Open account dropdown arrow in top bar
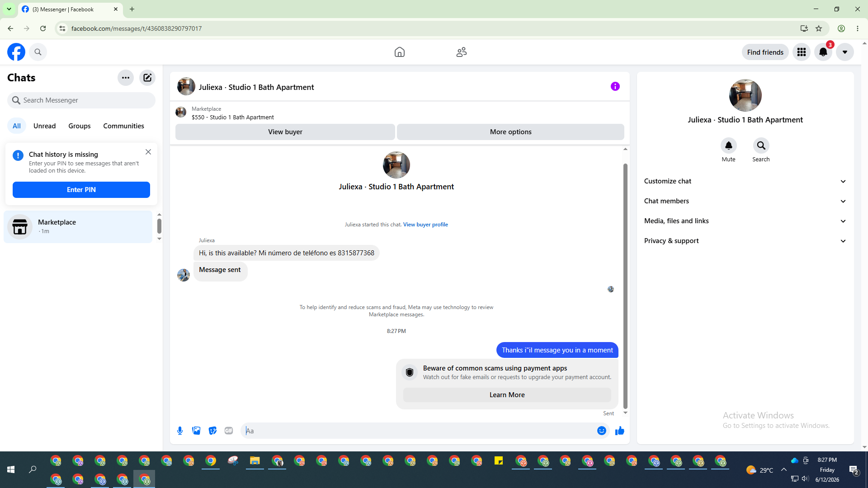This screenshot has height=488, width=868. pos(845,52)
